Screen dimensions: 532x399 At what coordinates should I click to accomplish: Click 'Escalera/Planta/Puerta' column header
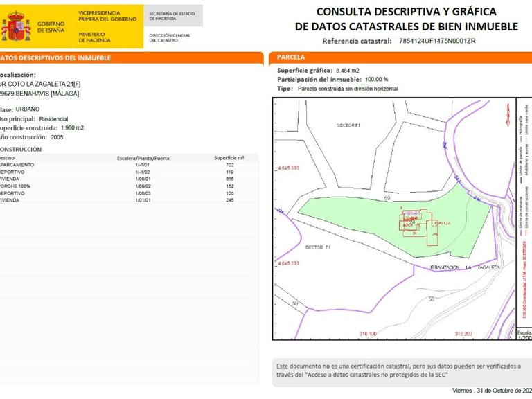pyautogui.click(x=143, y=158)
